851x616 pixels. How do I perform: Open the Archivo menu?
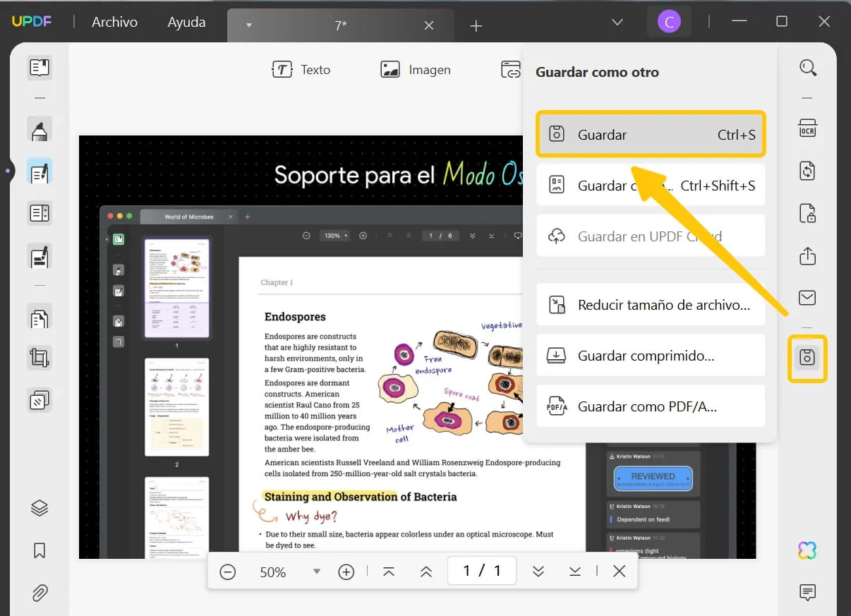pos(114,22)
